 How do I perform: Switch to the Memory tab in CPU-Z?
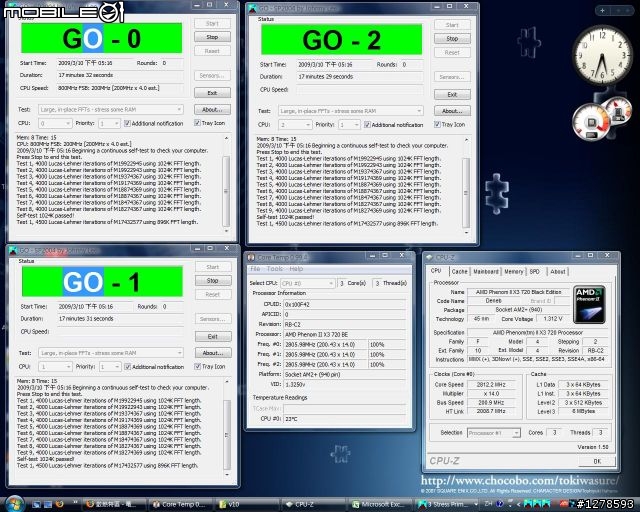click(x=513, y=272)
